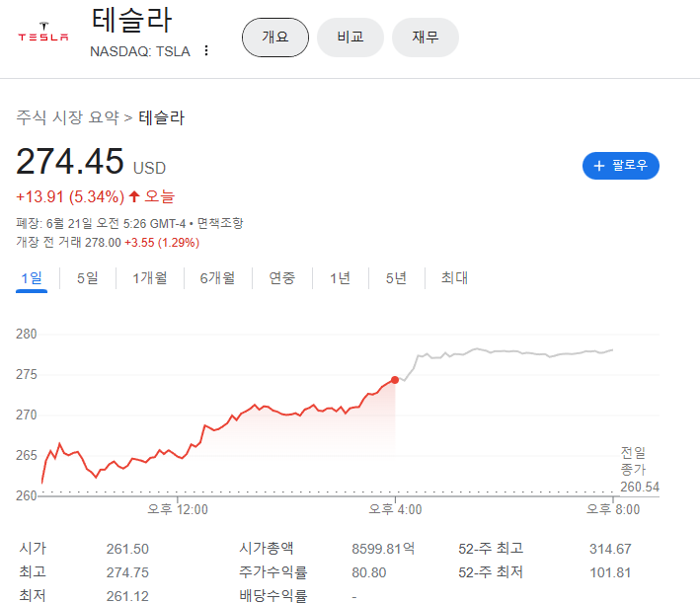Click the 최고 day-high label
Viewport: 700px width, 603px height.
click(33, 571)
